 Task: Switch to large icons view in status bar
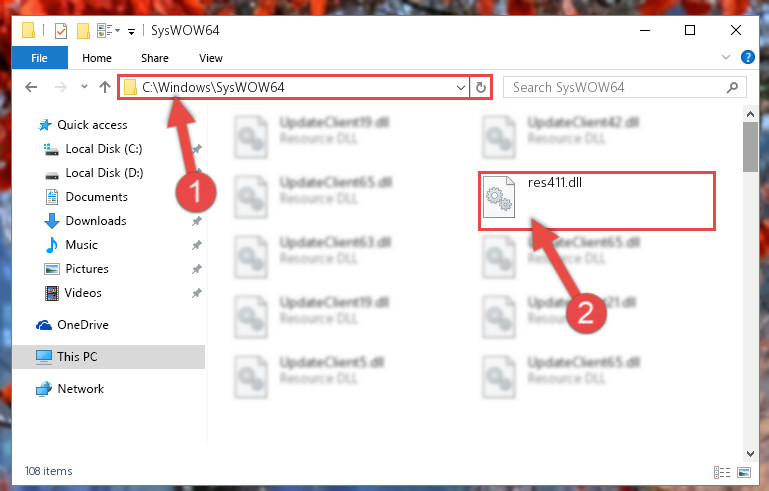pos(744,472)
